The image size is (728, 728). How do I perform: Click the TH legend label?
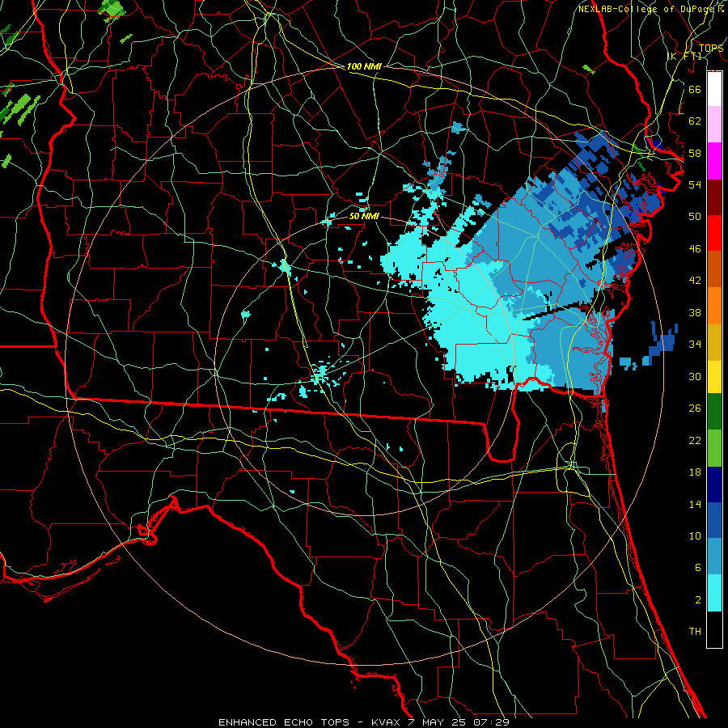(695, 632)
